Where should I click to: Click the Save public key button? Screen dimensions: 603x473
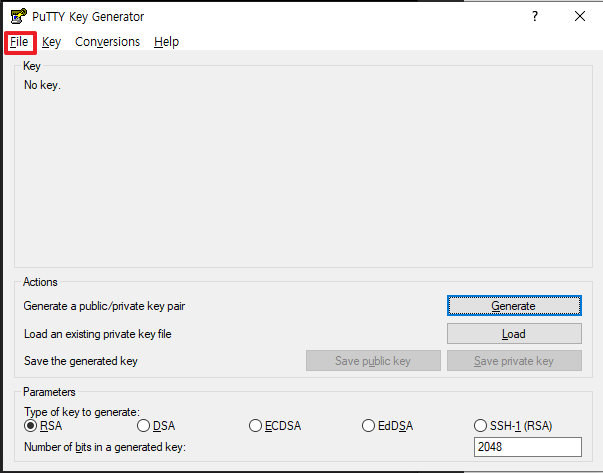click(373, 361)
